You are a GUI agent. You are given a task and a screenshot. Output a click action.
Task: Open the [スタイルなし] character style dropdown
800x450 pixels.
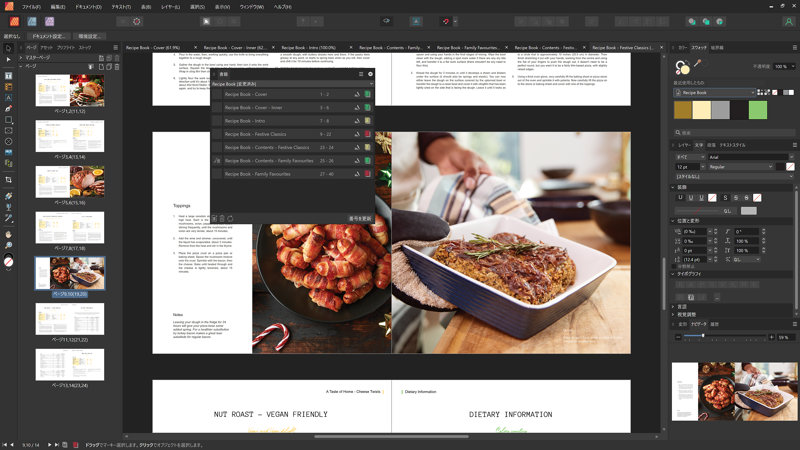tap(735, 177)
